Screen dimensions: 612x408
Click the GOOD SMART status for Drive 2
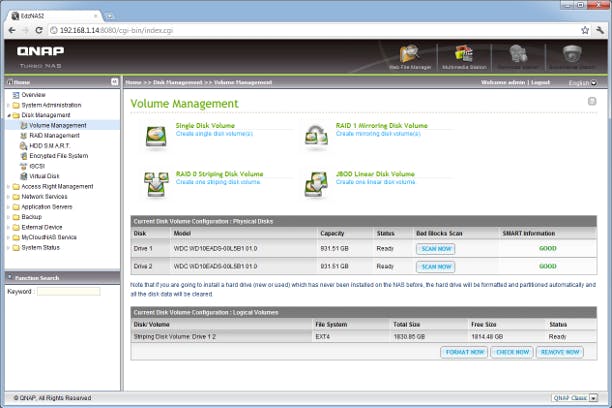(x=548, y=266)
